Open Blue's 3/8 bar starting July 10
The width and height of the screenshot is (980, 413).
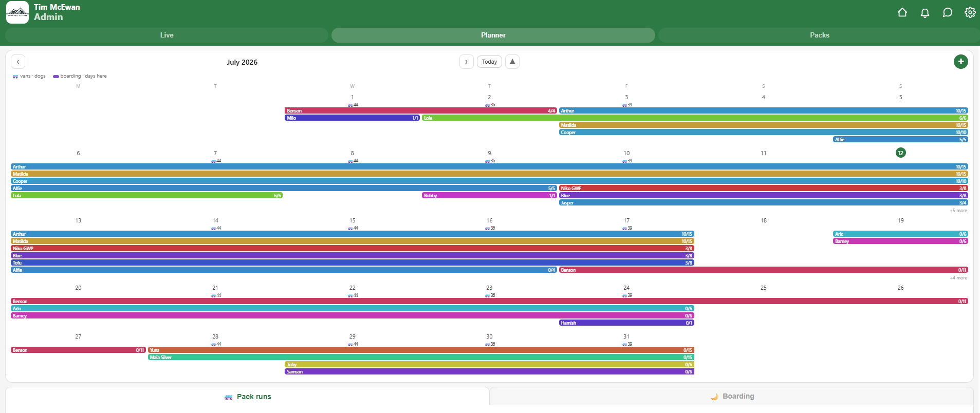[x=764, y=196]
